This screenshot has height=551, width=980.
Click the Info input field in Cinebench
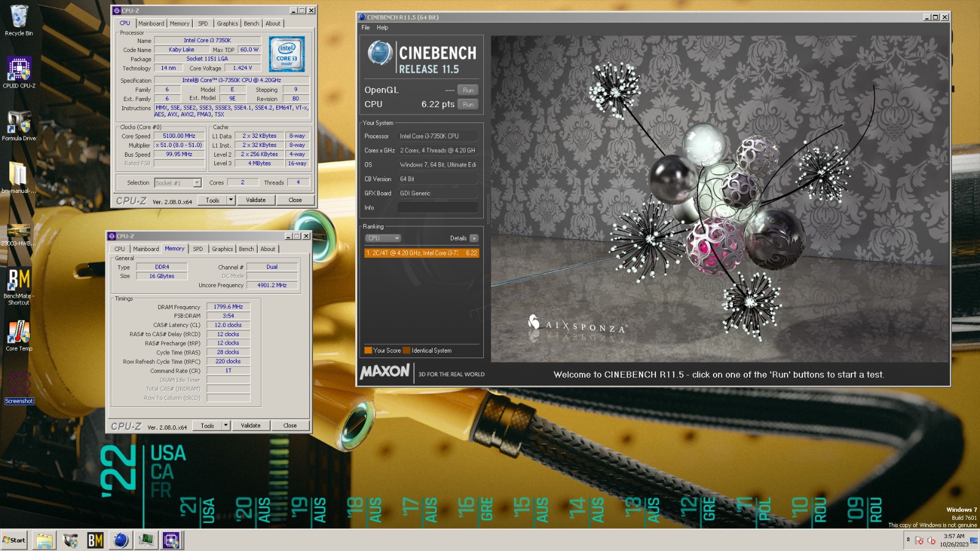click(438, 208)
